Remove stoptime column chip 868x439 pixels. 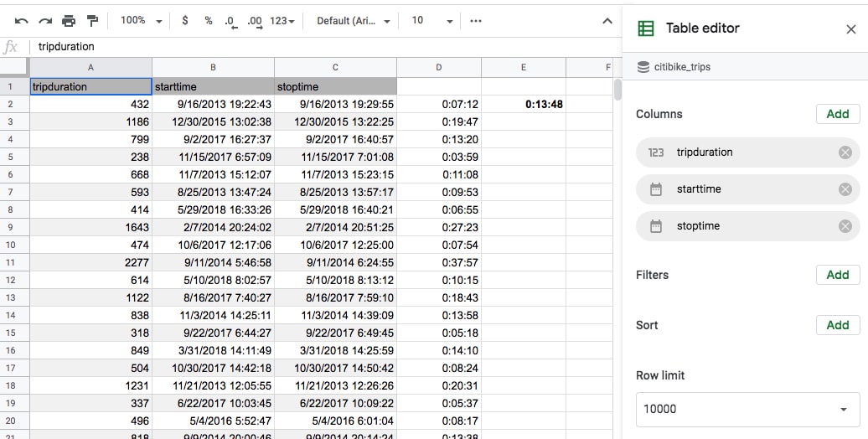point(845,226)
